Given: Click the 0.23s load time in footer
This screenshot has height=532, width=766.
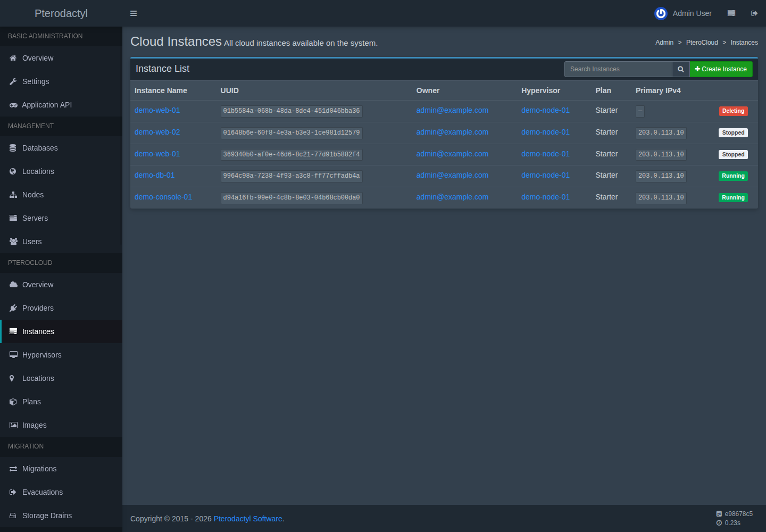Looking at the screenshot, I should pos(732,523).
